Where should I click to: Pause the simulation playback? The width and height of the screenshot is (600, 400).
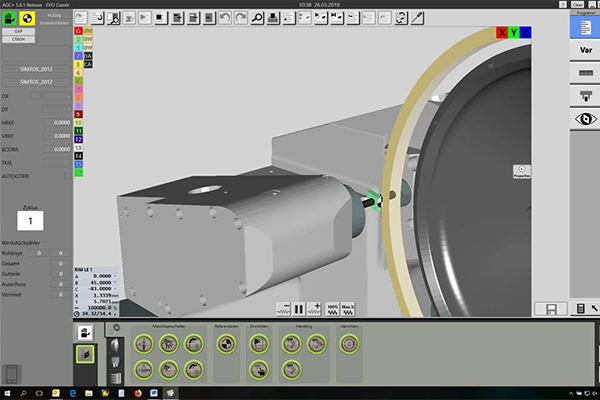(298, 308)
